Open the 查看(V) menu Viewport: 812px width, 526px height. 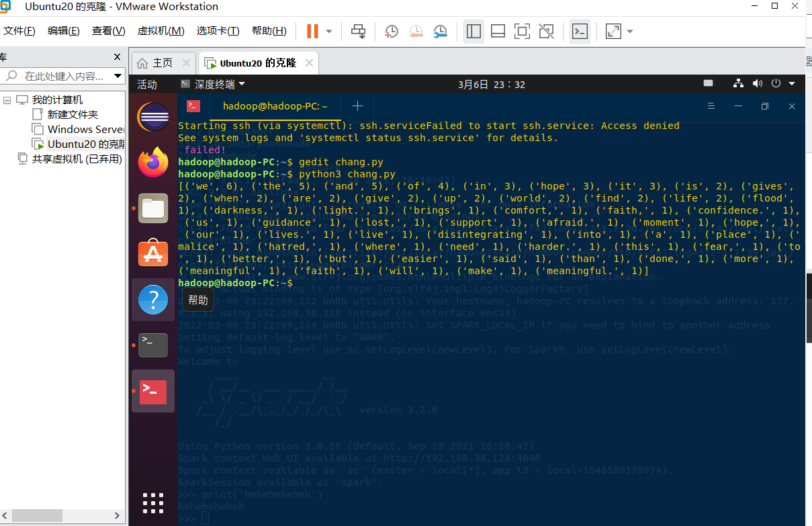pyautogui.click(x=109, y=31)
